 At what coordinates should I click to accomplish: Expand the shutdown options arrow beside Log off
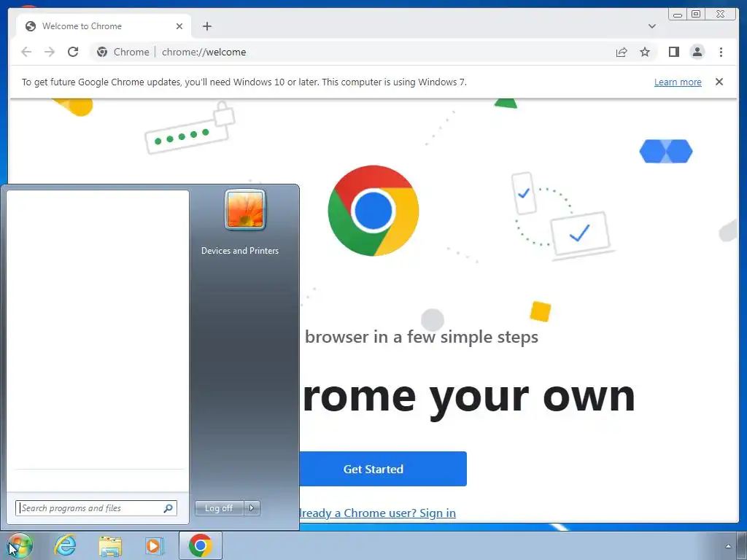pos(252,508)
